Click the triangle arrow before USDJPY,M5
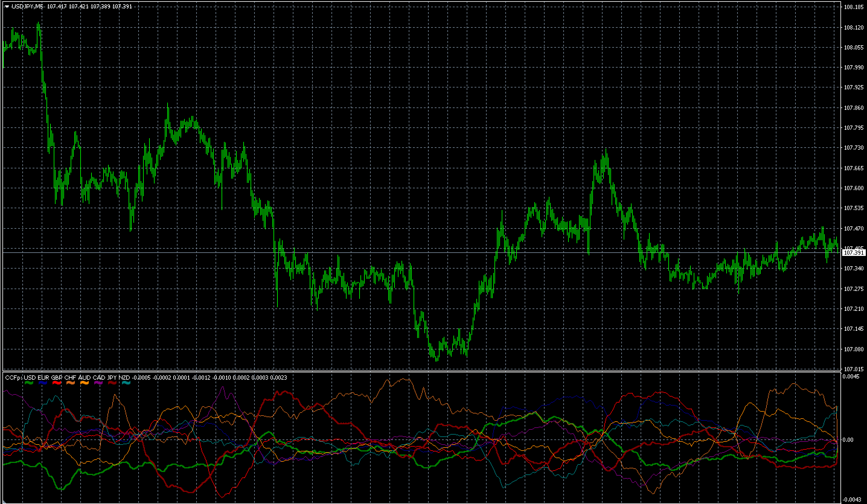 [x=7, y=7]
